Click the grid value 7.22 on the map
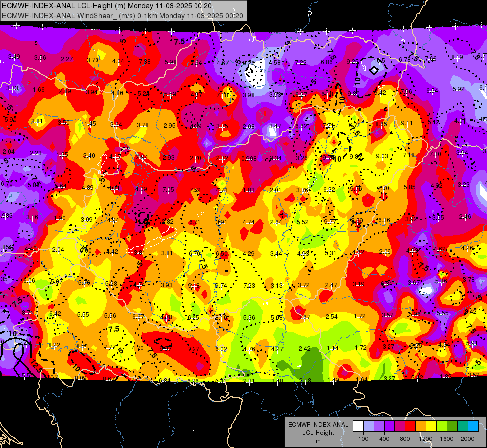The height and width of the screenshot is (448, 487). click(301, 63)
